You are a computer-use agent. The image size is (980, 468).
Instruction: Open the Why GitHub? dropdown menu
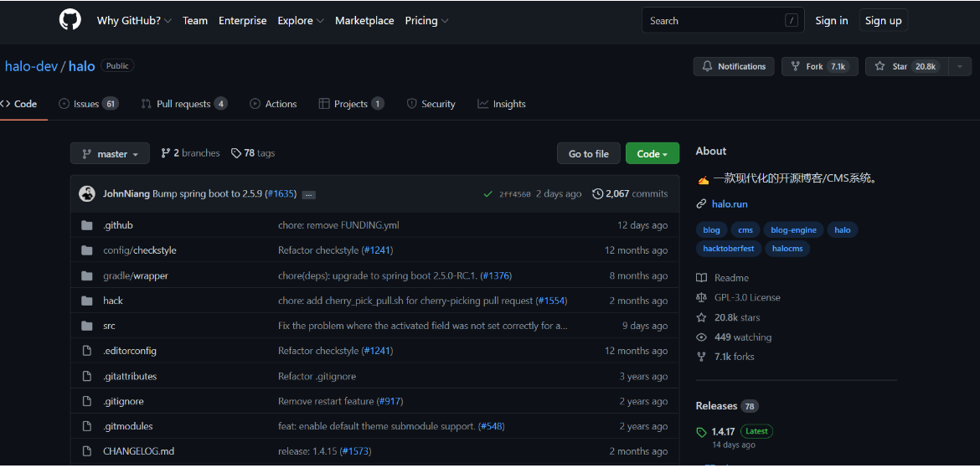(134, 21)
